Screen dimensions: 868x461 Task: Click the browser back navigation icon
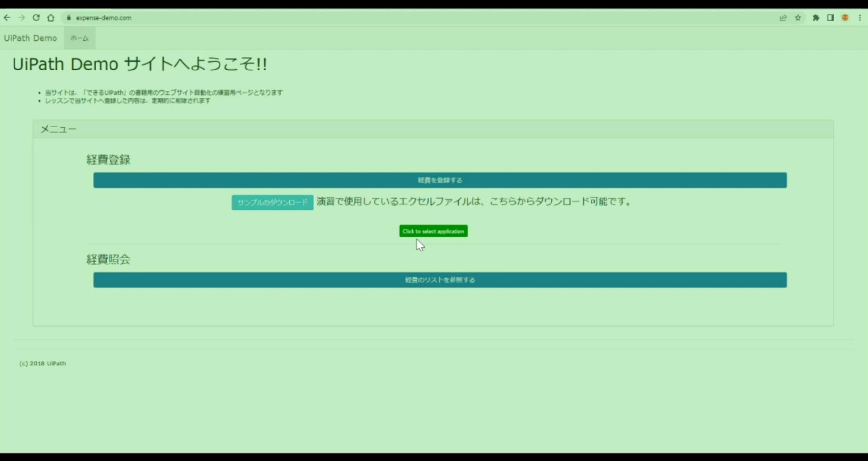point(7,18)
